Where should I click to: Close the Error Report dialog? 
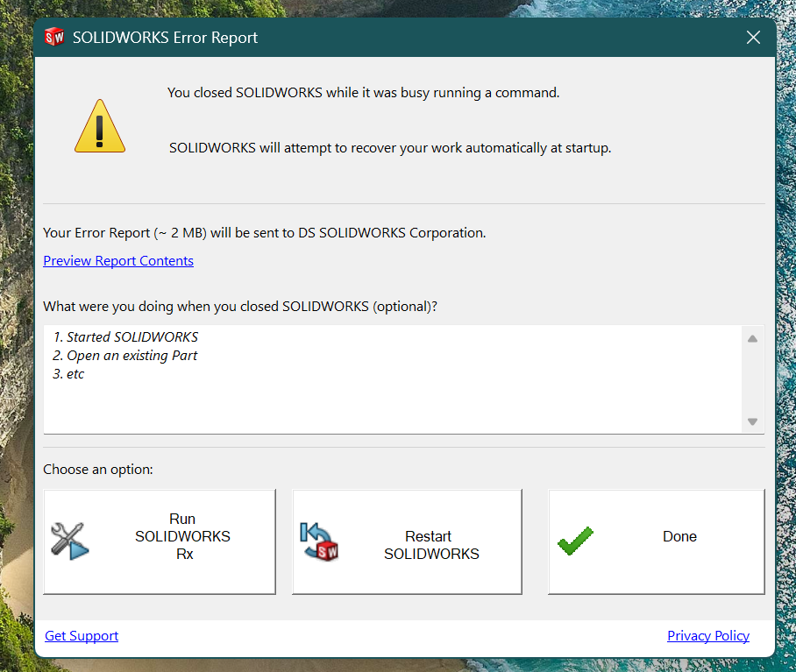coord(753,37)
